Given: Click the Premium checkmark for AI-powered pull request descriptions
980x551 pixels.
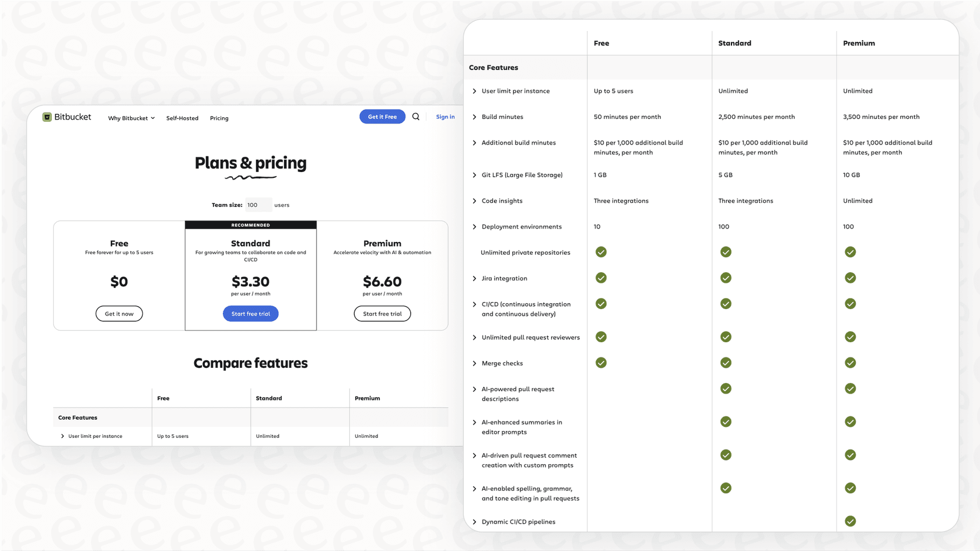Looking at the screenshot, I should 850,388.
